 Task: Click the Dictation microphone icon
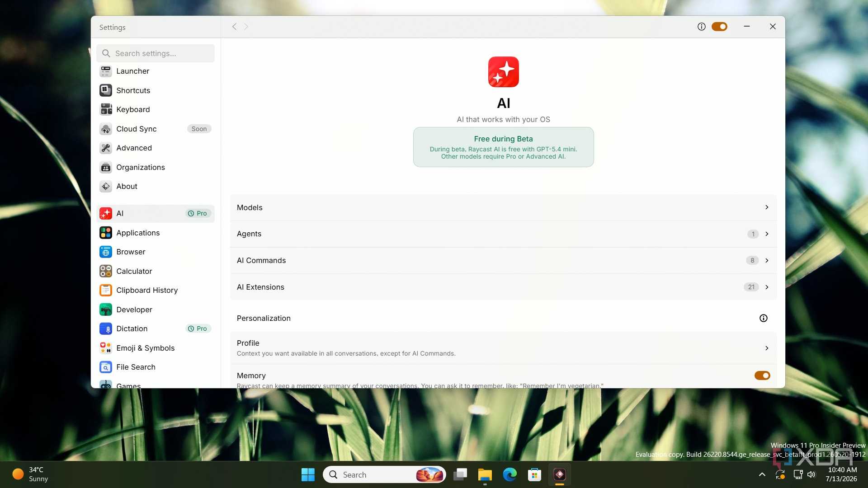[x=106, y=328]
